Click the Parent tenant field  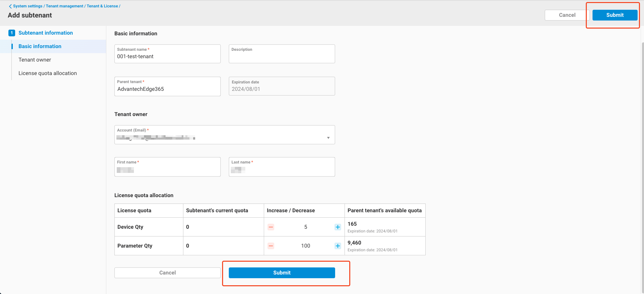(x=168, y=86)
